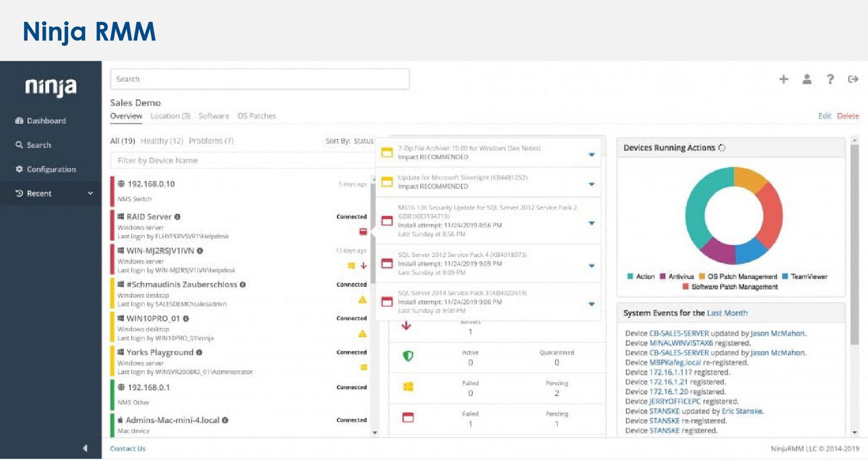868x460 pixels.
Task: Filter devices by Problems (7)
Action: pyautogui.click(x=211, y=141)
